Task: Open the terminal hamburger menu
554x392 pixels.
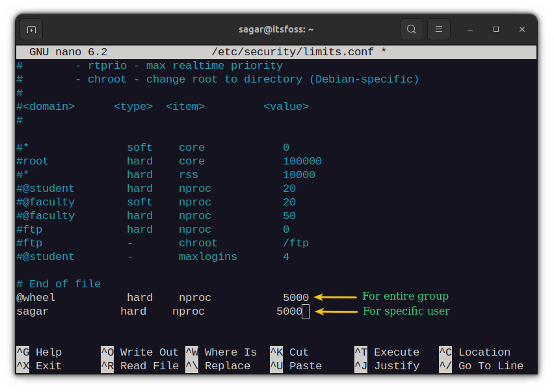Action: 439,29
